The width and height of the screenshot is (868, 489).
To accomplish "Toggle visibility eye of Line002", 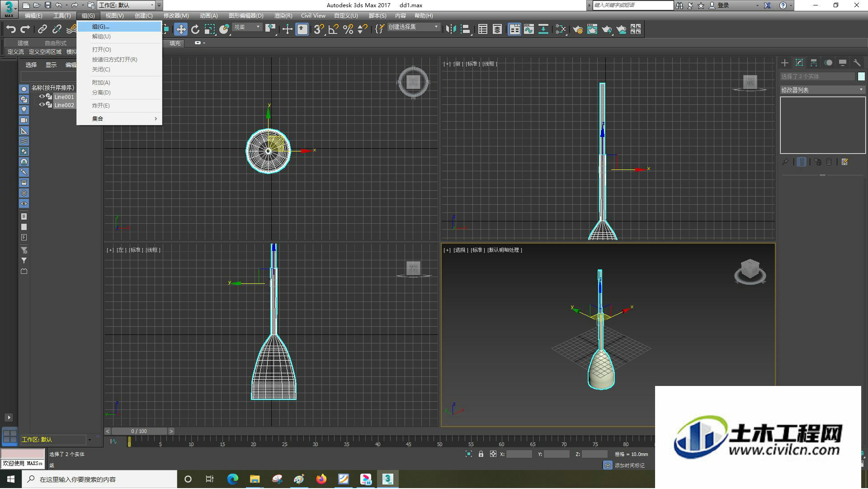I will coord(42,105).
